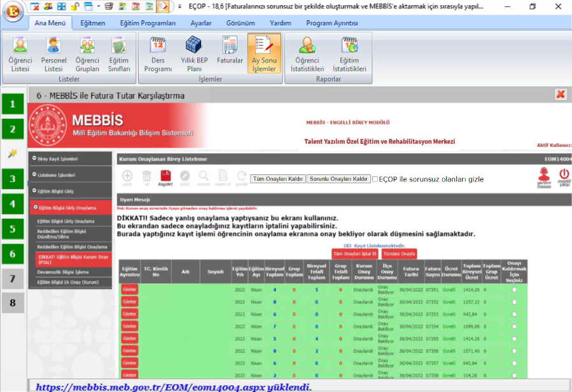Switch to Ana Menü ribbon tab
Viewport: 572px width, 392px height.
tap(50, 23)
